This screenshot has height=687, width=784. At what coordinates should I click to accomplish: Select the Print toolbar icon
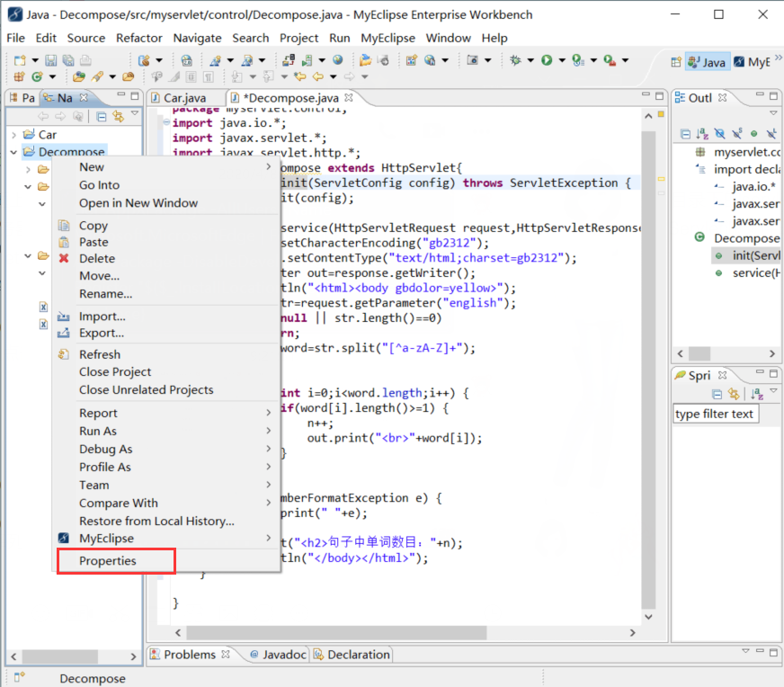coord(85,62)
